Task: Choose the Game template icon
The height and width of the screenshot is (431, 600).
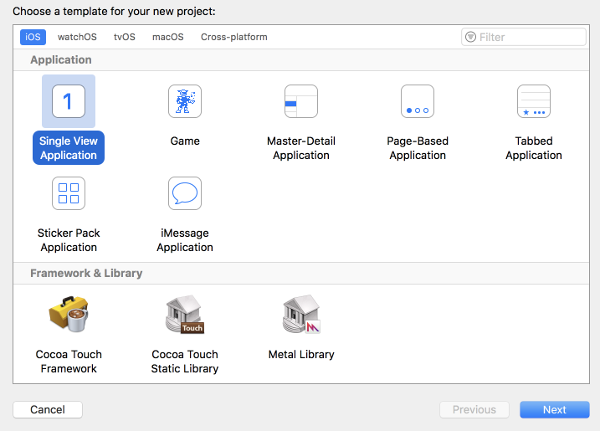Action: point(185,101)
